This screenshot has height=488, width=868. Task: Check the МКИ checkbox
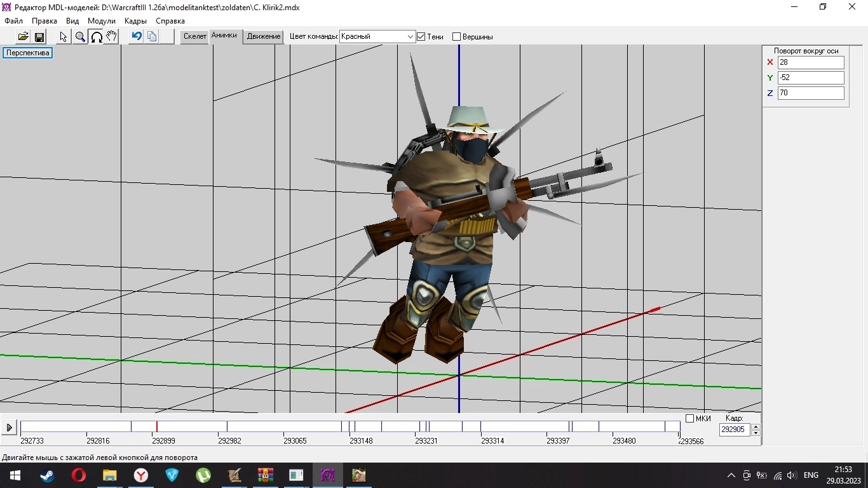coord(689,419)
